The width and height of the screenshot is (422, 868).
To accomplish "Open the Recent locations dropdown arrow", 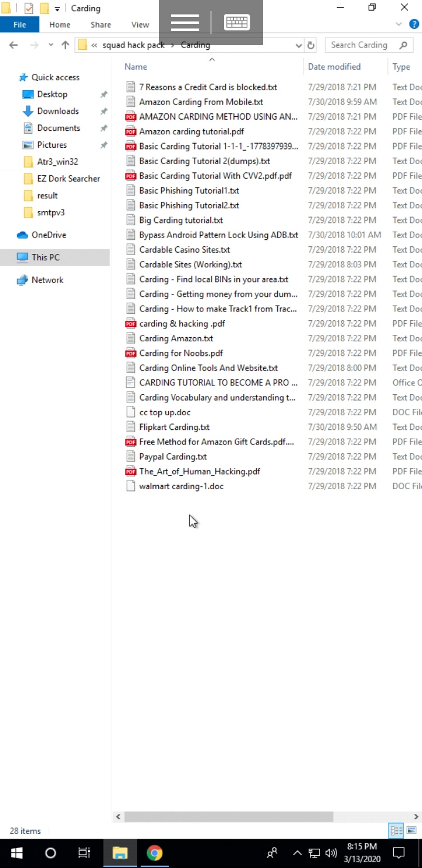I will (x=51, y=45).
